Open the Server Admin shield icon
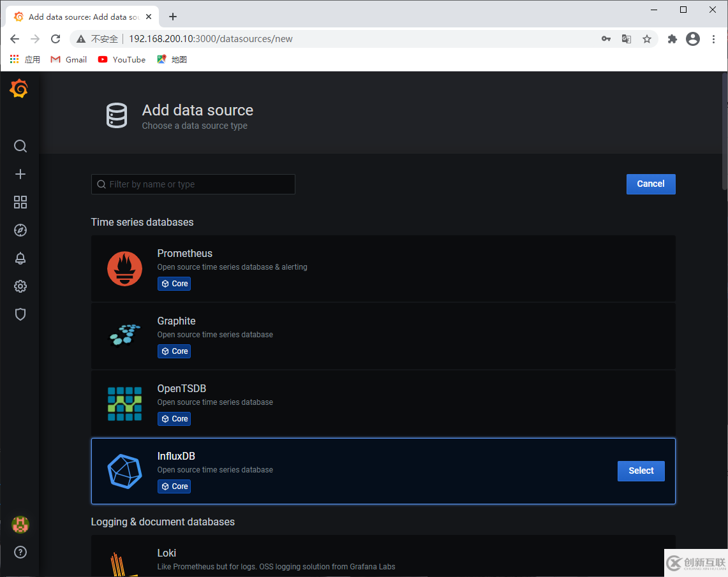728x577 pixels. pos(20,314)
